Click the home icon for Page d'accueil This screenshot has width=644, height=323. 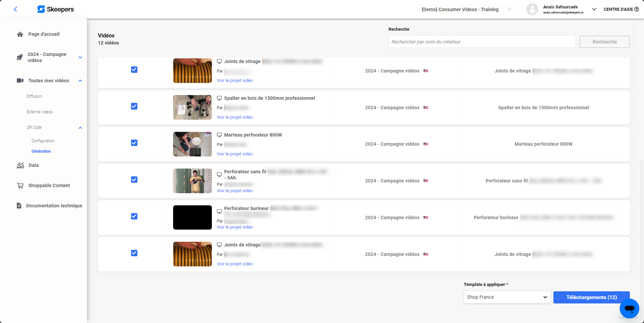(20, 34)
